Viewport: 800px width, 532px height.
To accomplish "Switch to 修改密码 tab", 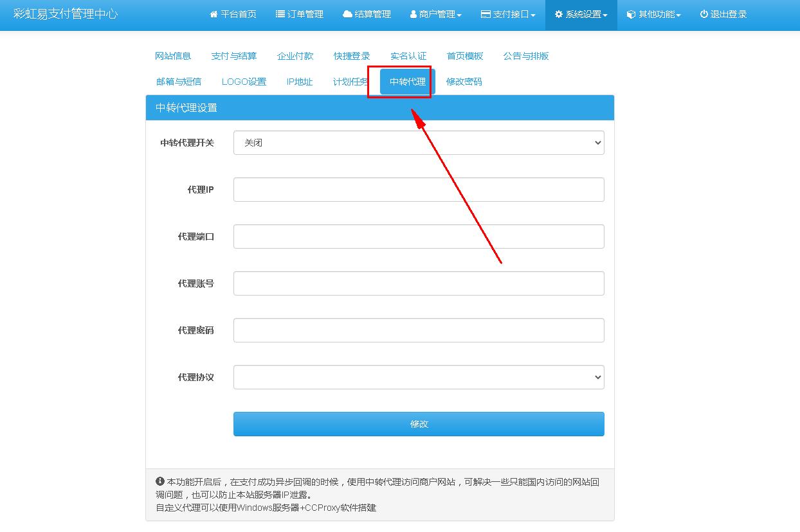I will coord(464,82).
